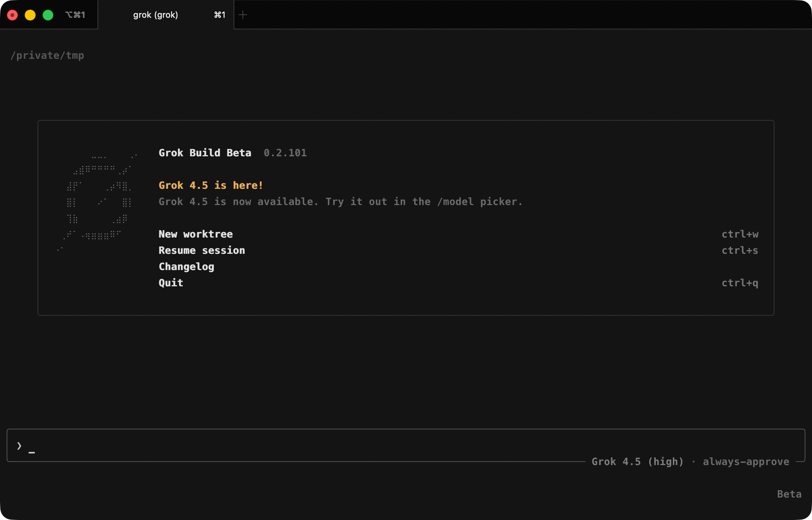Open a new terminal tab with plus icon
This screenshot has height=520, width=812.
pos(243,15)
